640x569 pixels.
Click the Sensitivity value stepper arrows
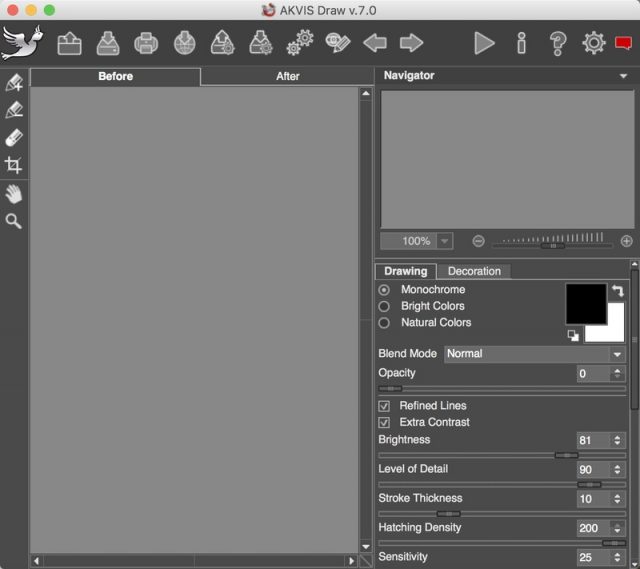pos(617,557)
